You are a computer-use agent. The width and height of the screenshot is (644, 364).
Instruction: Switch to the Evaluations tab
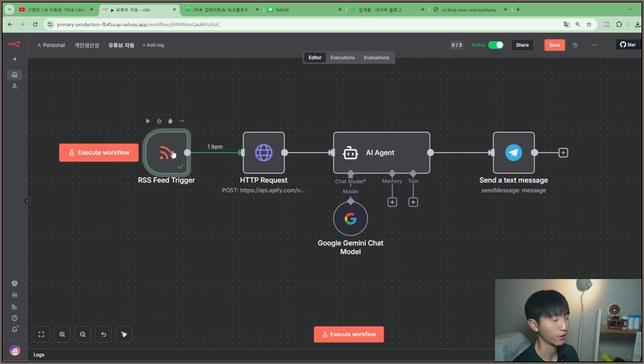[376, 57]
